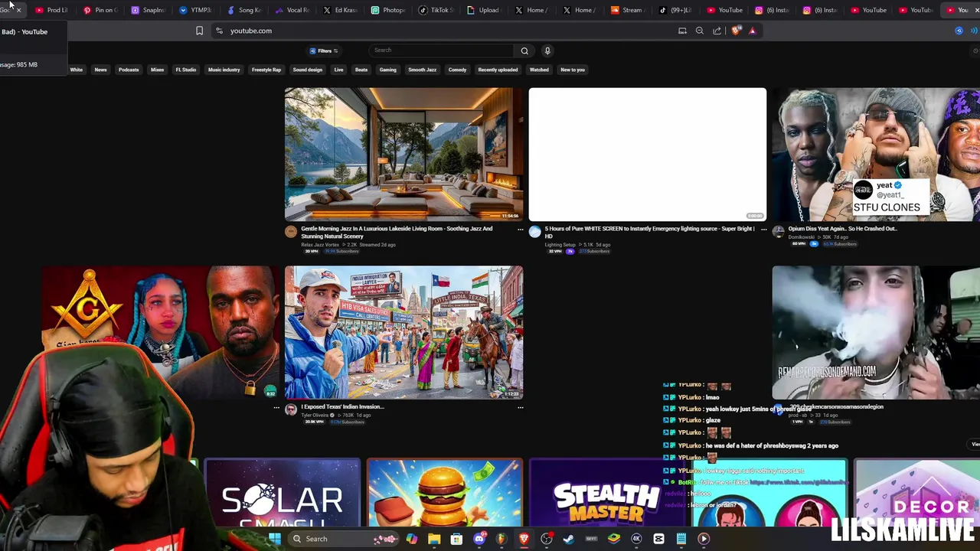This screenshot has width=980, height=551.
Task: Switch to the Pin on Pinterest browser tab
Action: pyautogui.click(x=102, y=10)
